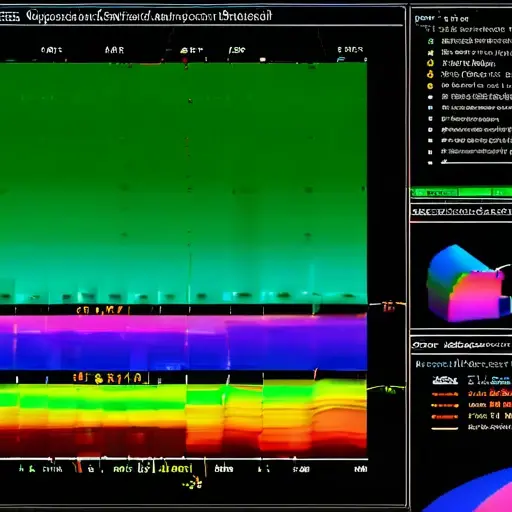This screenshot has width=512, height=512.
Task: Click inside the rainbow heat-map panel
Action: tap(183, 421)
